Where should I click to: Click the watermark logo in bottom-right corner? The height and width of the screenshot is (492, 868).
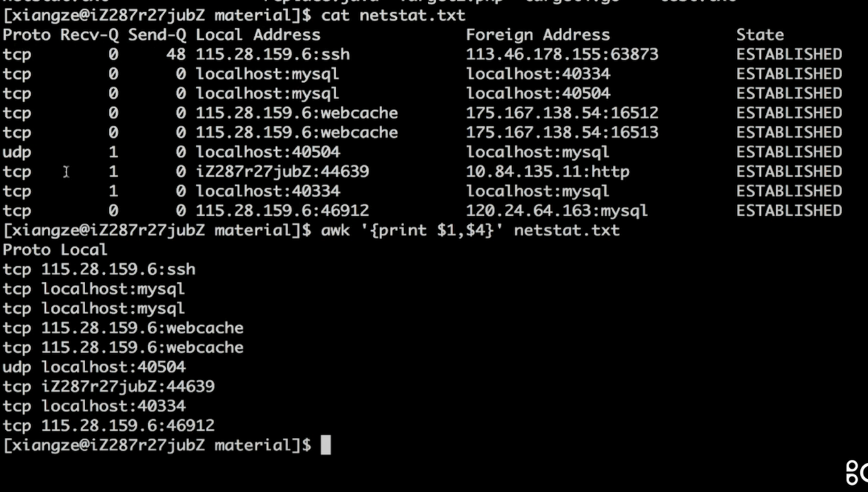[x=856, y=473]
